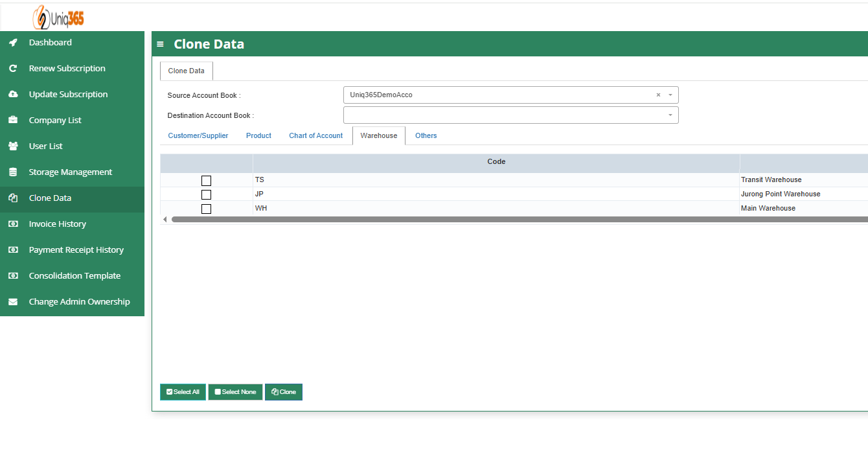Select the top Clone Data tab
This screenshot has width=868, height=464.
[x=186, y=71]
